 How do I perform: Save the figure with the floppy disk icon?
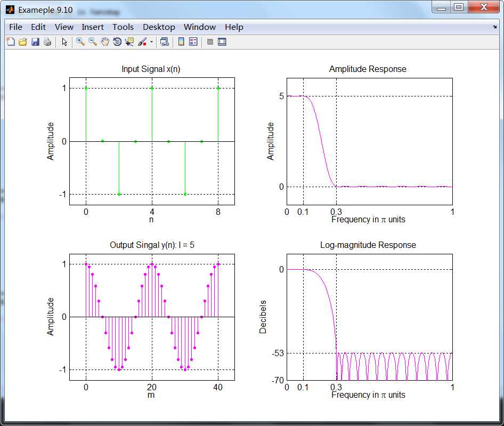pos(35,42)
